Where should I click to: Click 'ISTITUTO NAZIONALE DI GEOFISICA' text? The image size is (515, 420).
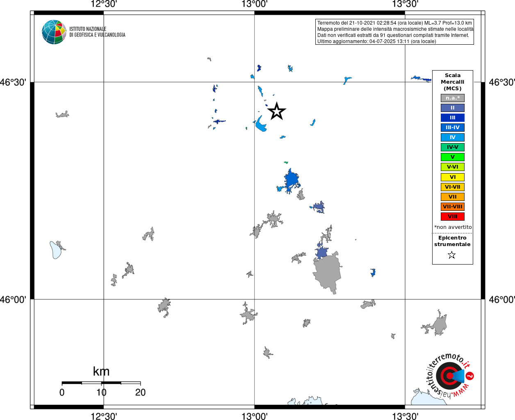tap(97, 32)
